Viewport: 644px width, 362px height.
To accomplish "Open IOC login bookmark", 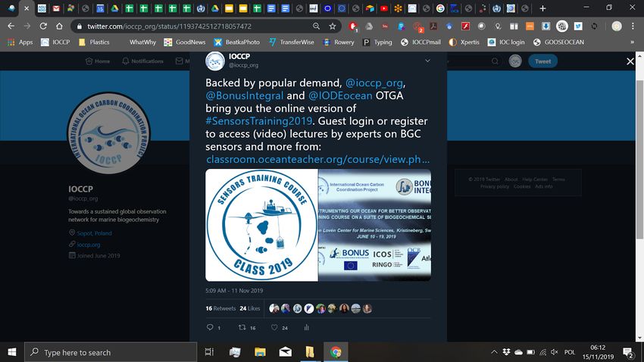I will [506, 42].
